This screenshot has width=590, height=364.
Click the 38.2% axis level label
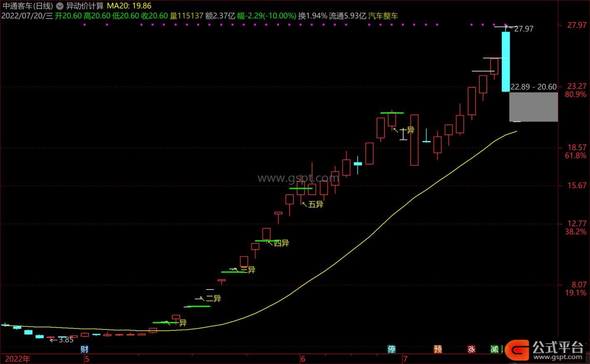click(x=576, y=232)
